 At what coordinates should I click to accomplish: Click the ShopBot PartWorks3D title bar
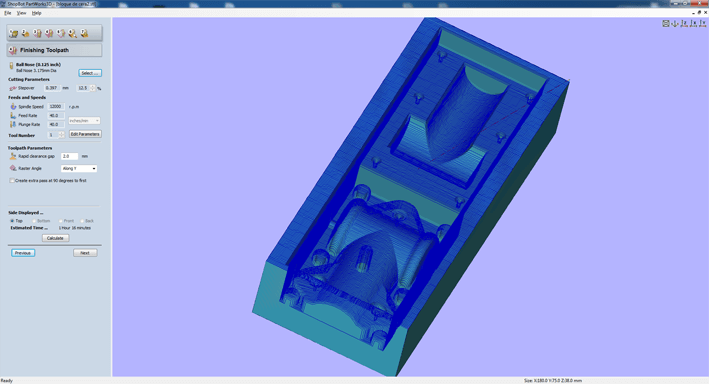[354, 4]
